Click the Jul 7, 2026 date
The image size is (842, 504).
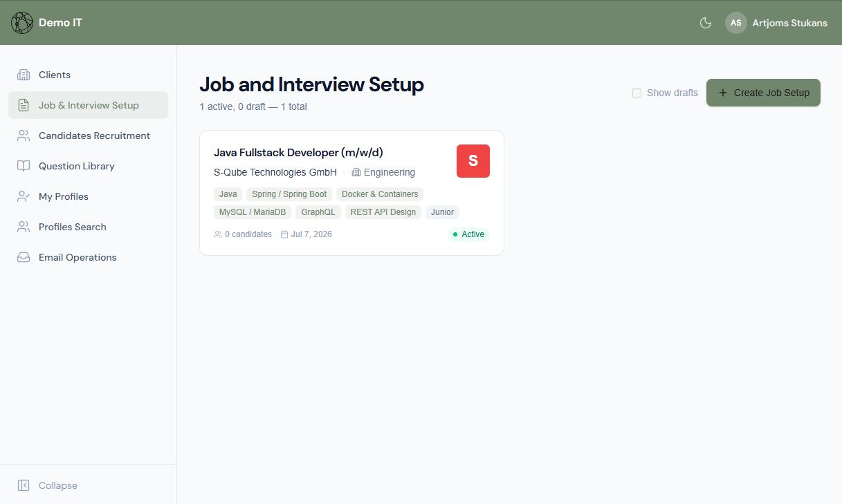pos(311,234)
